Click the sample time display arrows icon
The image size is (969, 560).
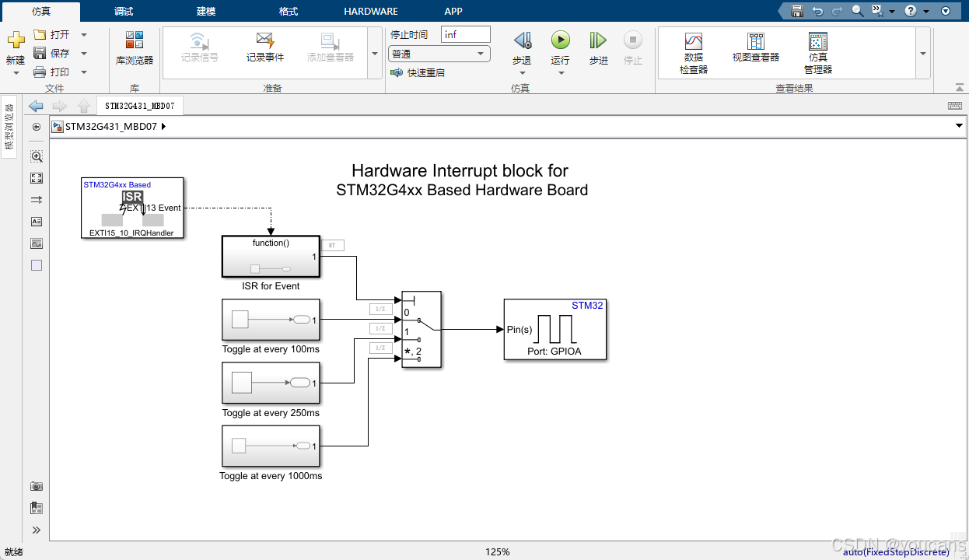point(37,200)
